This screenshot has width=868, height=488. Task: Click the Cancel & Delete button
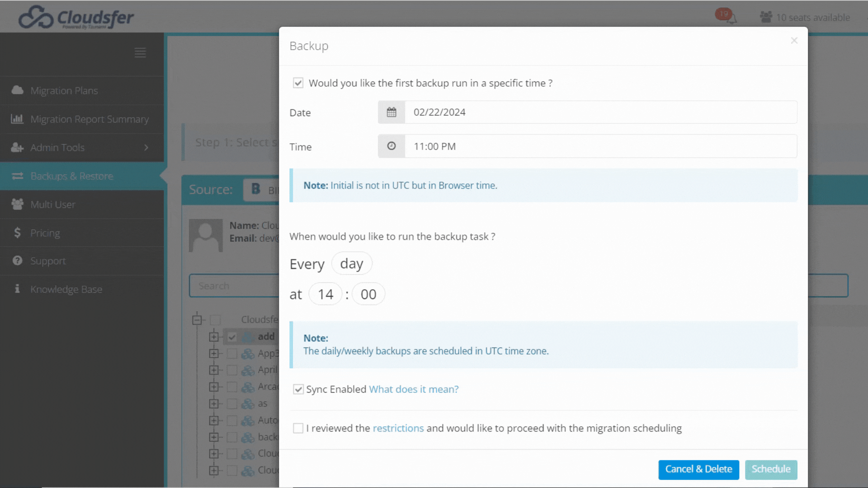tap(698, 469)
